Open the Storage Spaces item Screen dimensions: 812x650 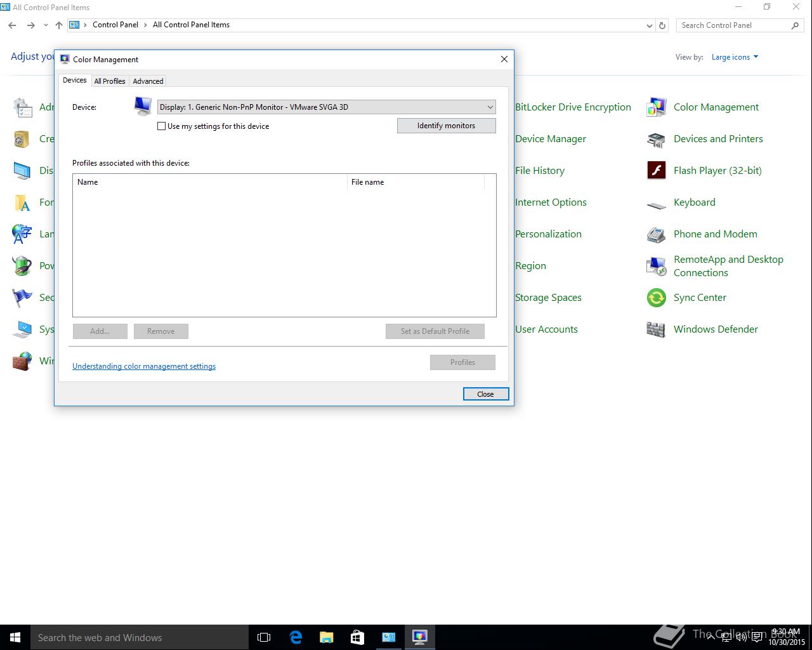point(549,298)
